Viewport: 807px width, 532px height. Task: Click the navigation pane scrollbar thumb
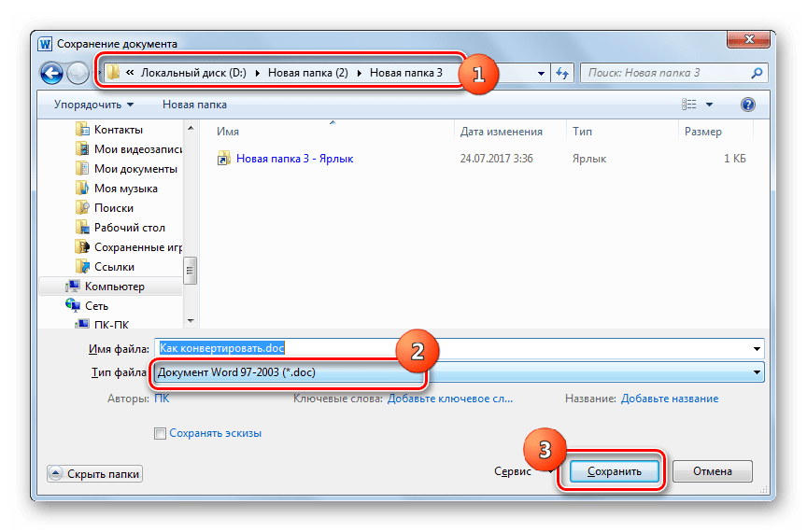[x=190, y=270]
